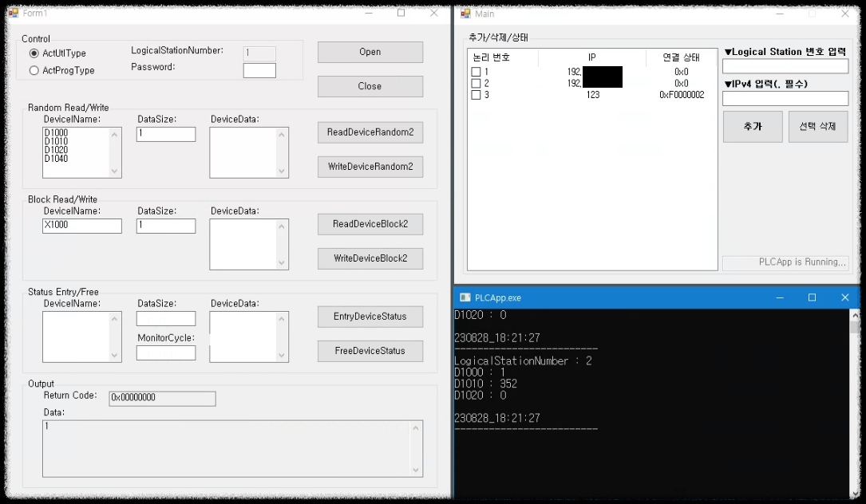Click scroll down arrow in Random DeviceData box
The image size is (866, 504).
282,171
